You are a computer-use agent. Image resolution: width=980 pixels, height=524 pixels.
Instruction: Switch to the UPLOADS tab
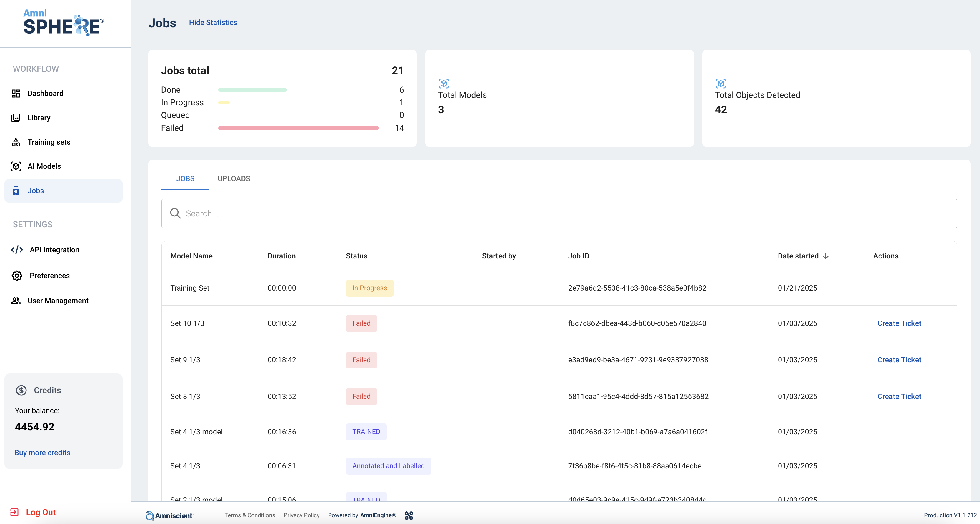234,179
